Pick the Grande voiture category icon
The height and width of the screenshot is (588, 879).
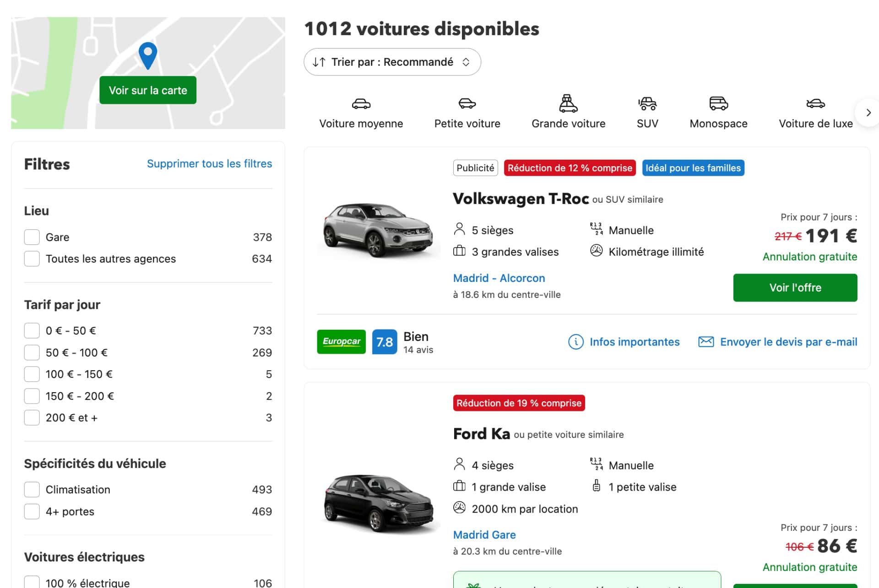(x=568, y=103)
